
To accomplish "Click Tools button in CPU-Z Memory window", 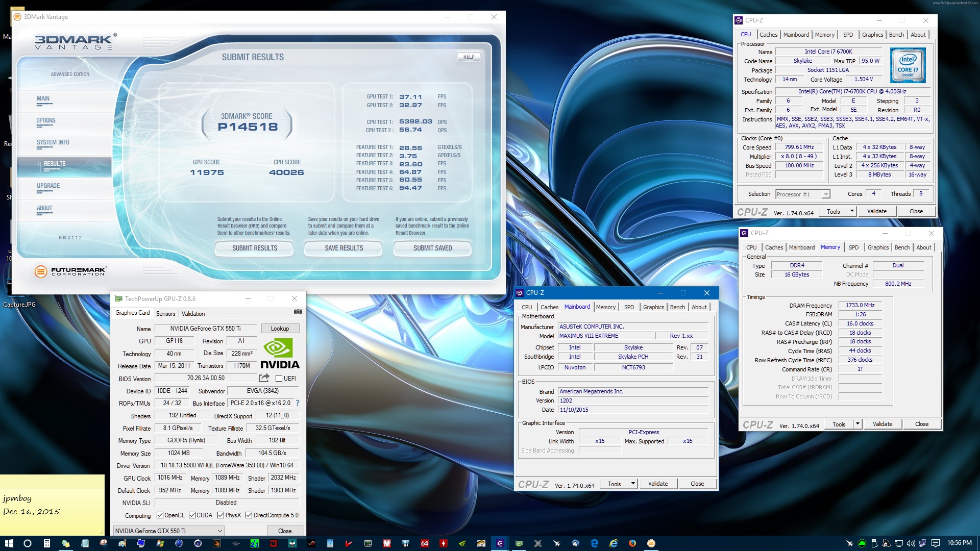I will [x=839, y=424].
